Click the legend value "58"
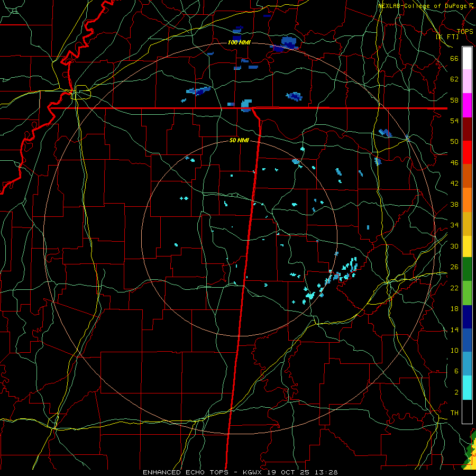Screen dimensions: 476x476 click(454, 100)
